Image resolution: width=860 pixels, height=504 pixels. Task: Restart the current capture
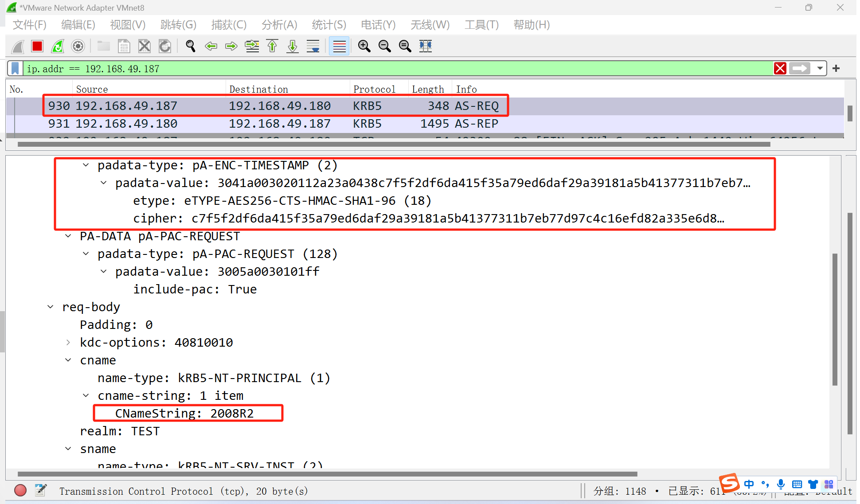click(58, 46)
